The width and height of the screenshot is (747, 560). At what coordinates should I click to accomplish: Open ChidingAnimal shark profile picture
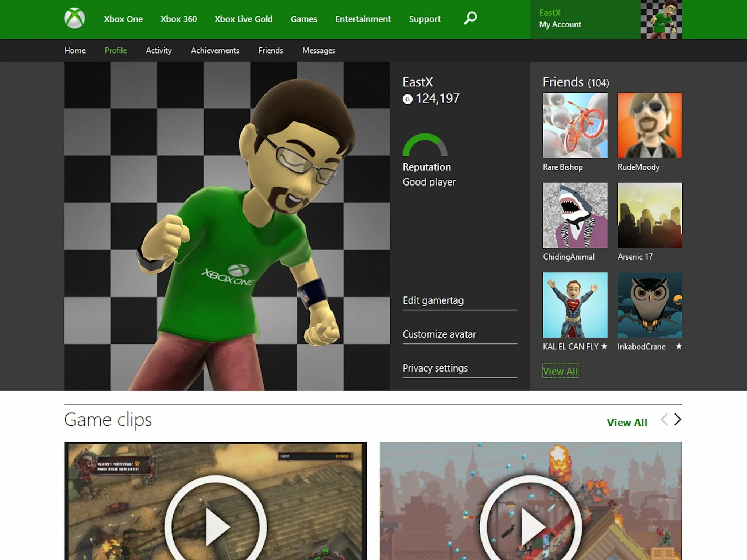575,215
